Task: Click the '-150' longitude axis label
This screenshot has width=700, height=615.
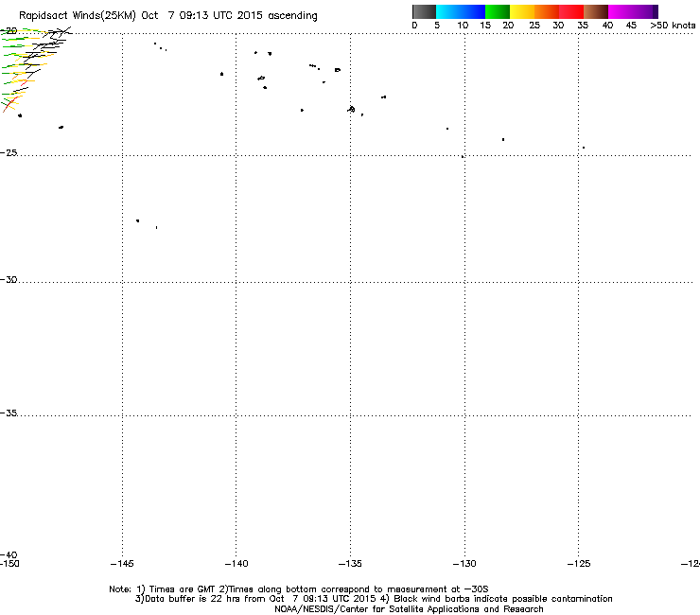Action: click(x=9, y=564)
